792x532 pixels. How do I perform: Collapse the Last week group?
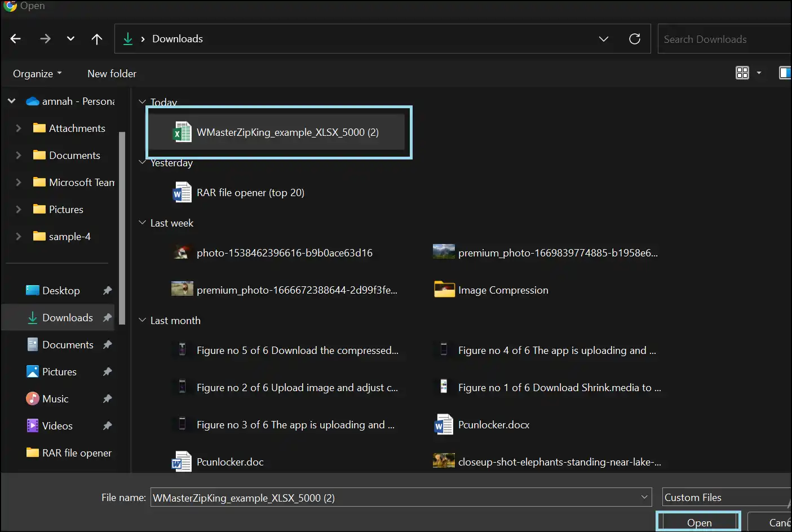(142, 223)
